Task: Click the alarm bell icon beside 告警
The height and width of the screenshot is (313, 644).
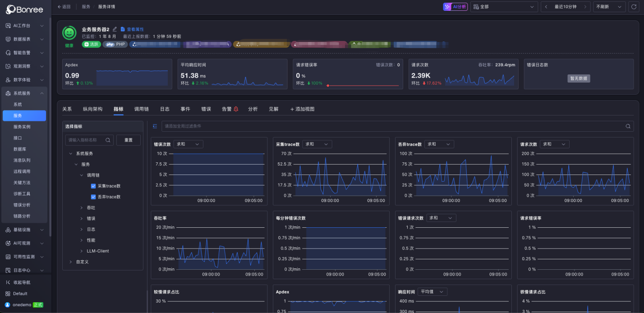Action: click(x=236, y=109)
